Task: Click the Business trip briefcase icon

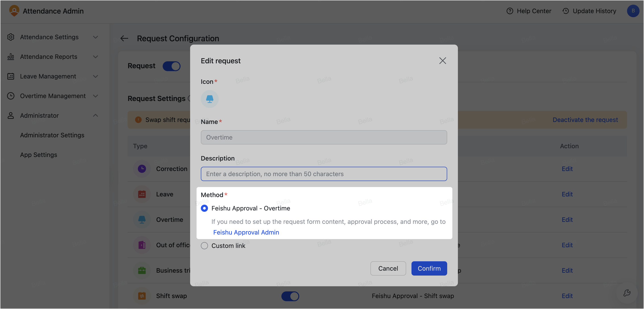Action: point(142,270)
